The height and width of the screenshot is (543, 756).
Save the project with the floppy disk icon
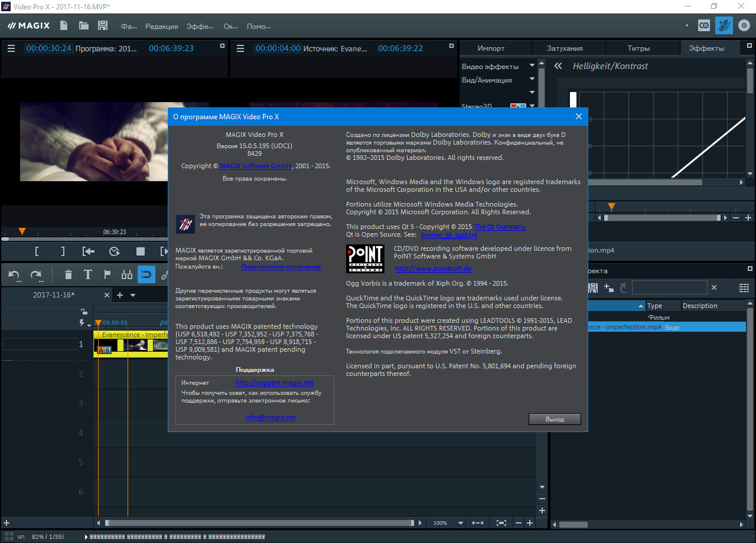(x=103, y=25)
